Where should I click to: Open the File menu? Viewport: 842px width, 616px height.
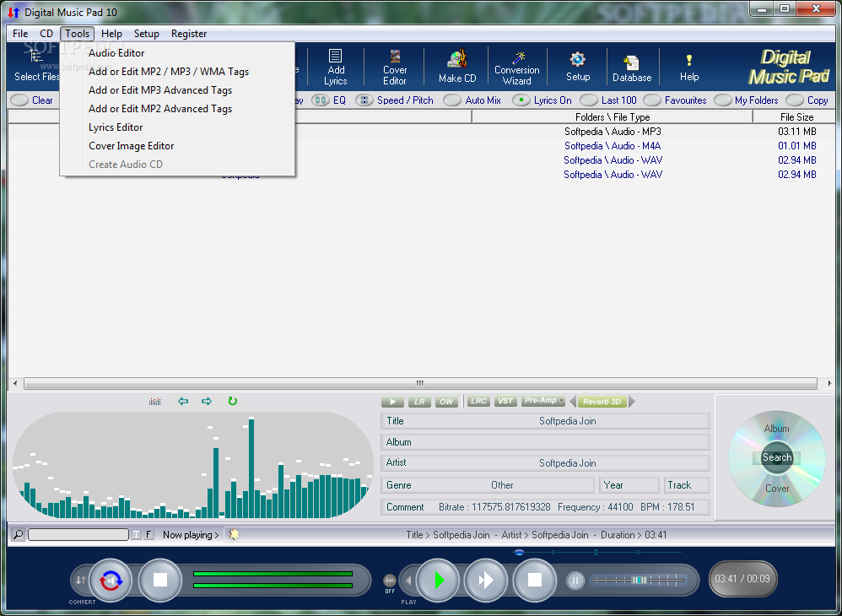click(x=20, y=34)
